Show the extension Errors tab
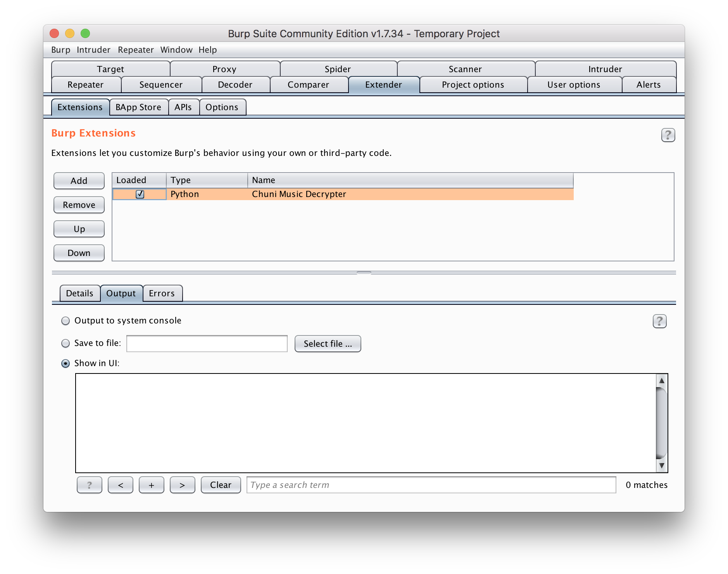 click(162, 293)
